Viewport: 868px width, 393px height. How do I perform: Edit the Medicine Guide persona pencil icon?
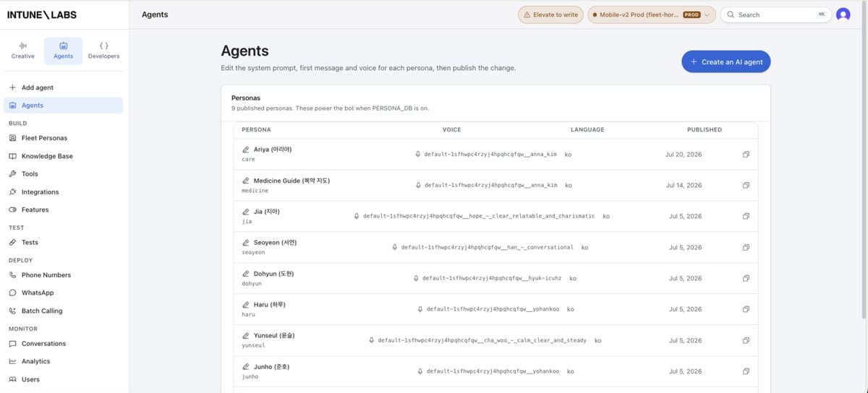(x=246, y=181)
